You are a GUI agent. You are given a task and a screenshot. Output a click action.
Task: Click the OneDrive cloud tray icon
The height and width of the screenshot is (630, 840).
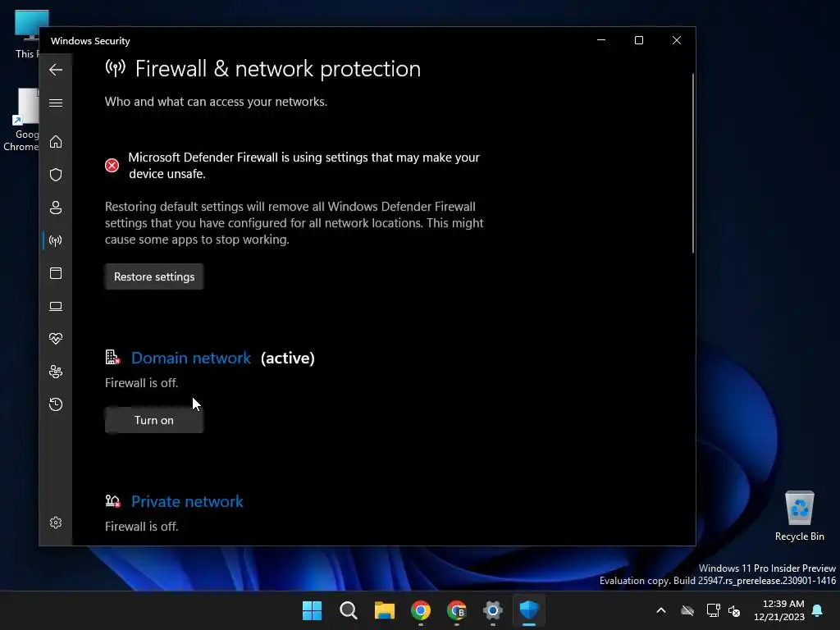pyautogui.click(x=687, y=610)
